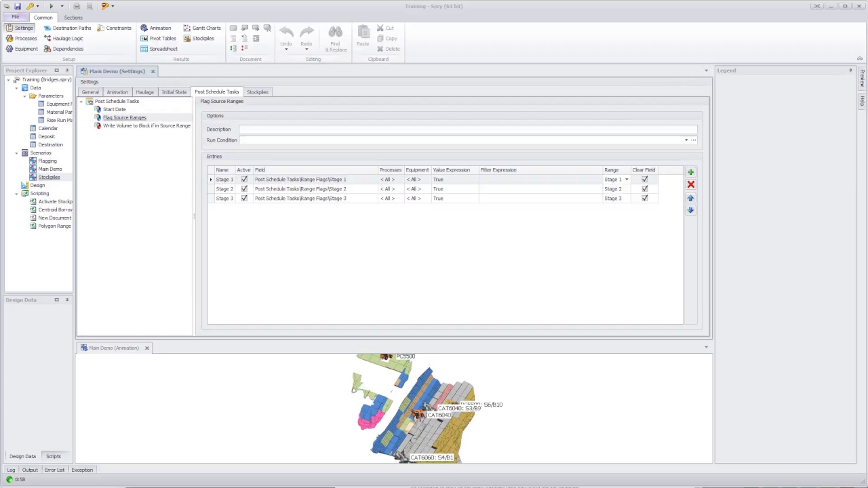The width and height of the screenshot is (868, 488).
Task: Switch to the Initial State tab
Action: (174, 92)
